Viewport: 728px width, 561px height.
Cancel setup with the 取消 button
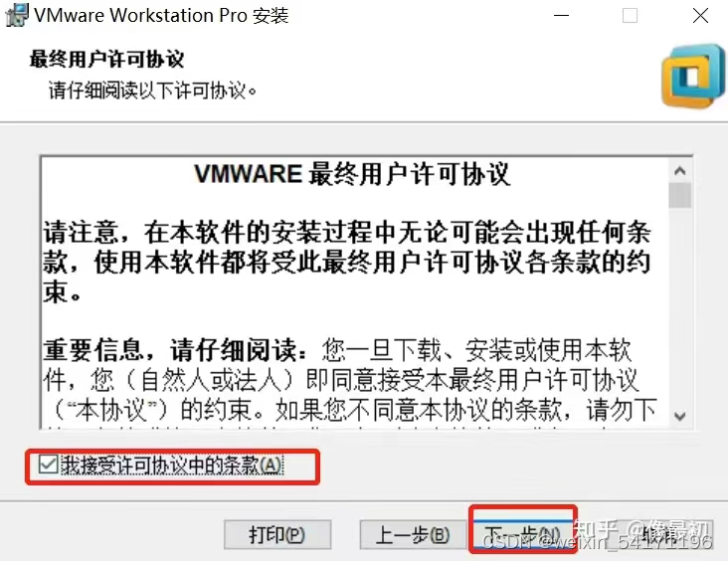(x=661, y=534)
